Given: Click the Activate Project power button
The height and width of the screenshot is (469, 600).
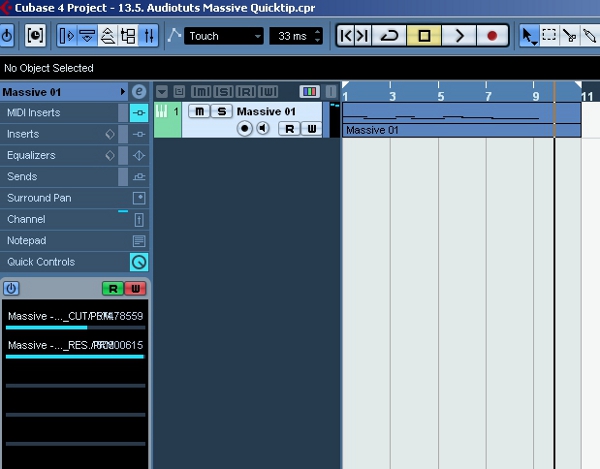Looking at the screenshot, I should point(7,36).
